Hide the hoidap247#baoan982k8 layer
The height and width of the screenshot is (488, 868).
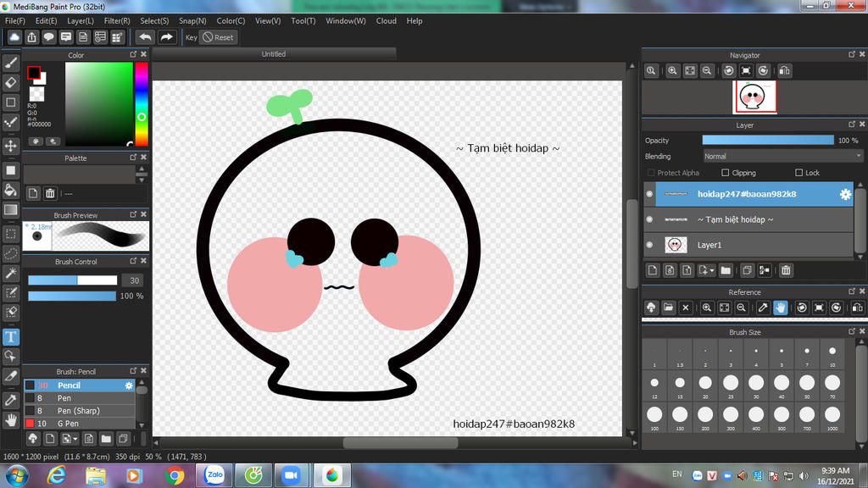(649, 194)
